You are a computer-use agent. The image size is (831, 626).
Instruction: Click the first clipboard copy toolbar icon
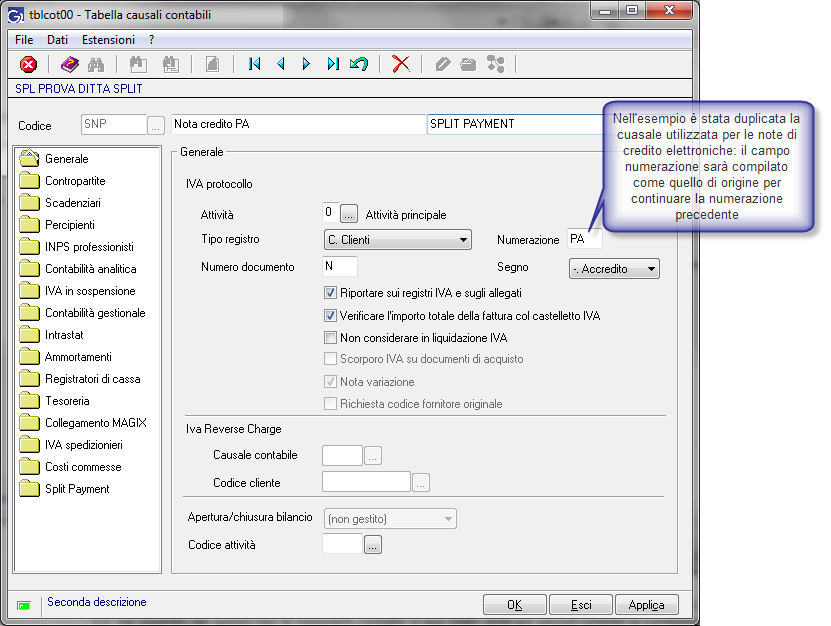click(138, 65)
